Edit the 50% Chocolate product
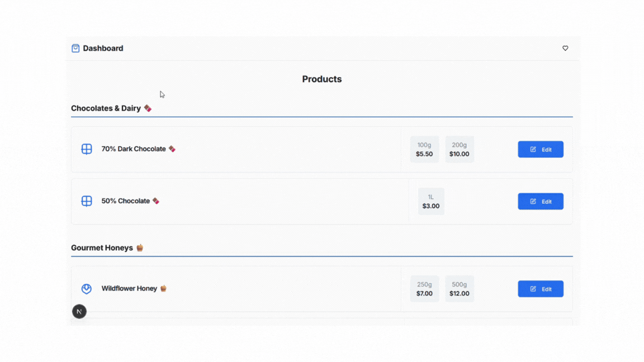This screenshot has width=644, height=362. pos(541,202)
